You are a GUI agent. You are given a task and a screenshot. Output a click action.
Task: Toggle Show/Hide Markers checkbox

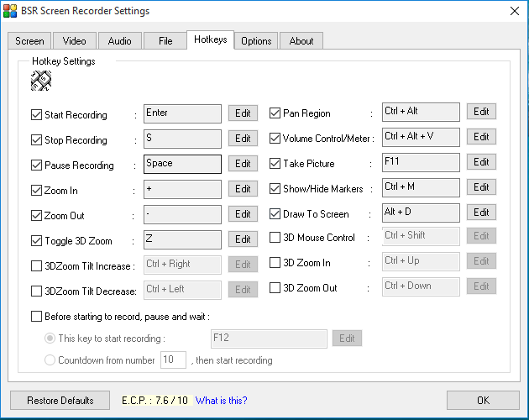[x=275, y=189]
